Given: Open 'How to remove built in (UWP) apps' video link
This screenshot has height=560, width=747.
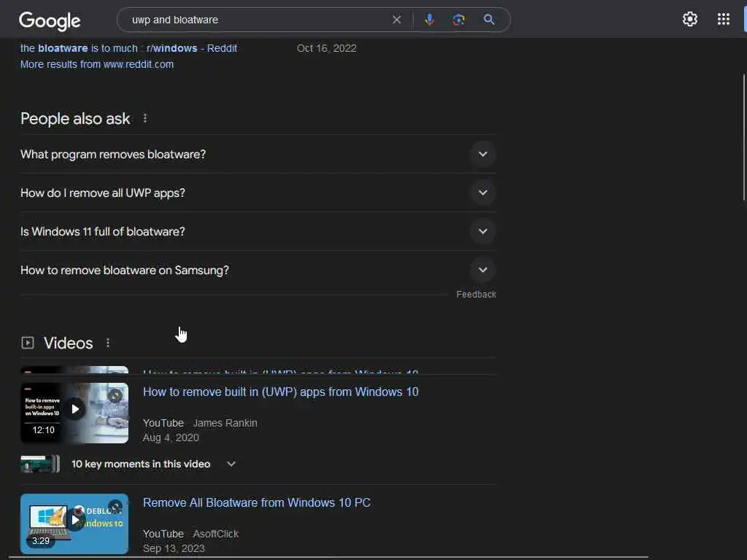Looking at the screenshot, I should [x=281, y=392].
